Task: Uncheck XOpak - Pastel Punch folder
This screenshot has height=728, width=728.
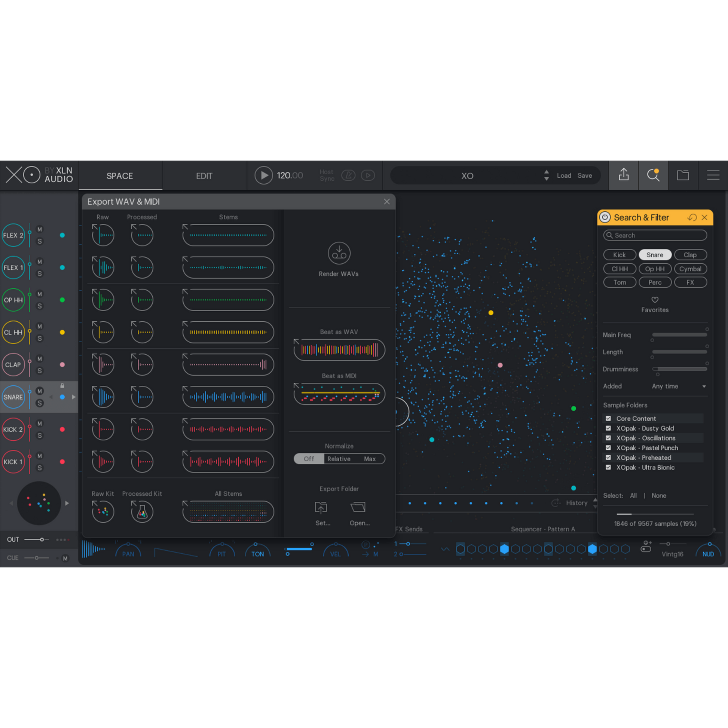Action: (x=608, y=448)
